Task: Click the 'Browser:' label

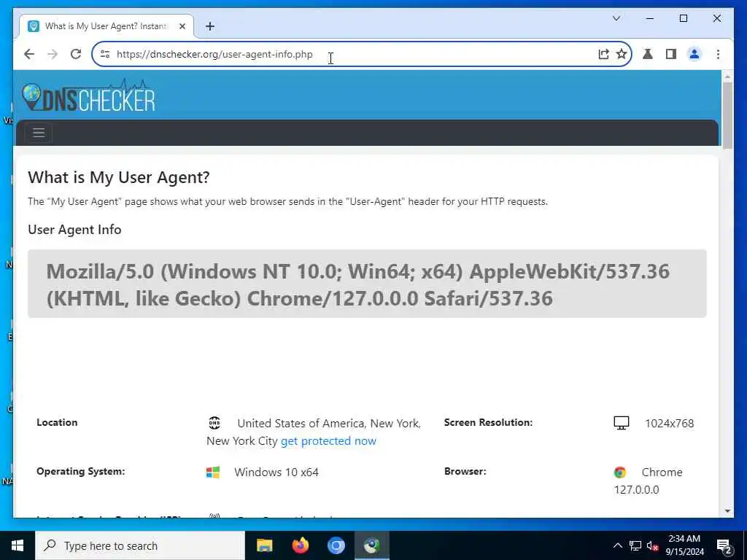Action: [x=465, y=472]
